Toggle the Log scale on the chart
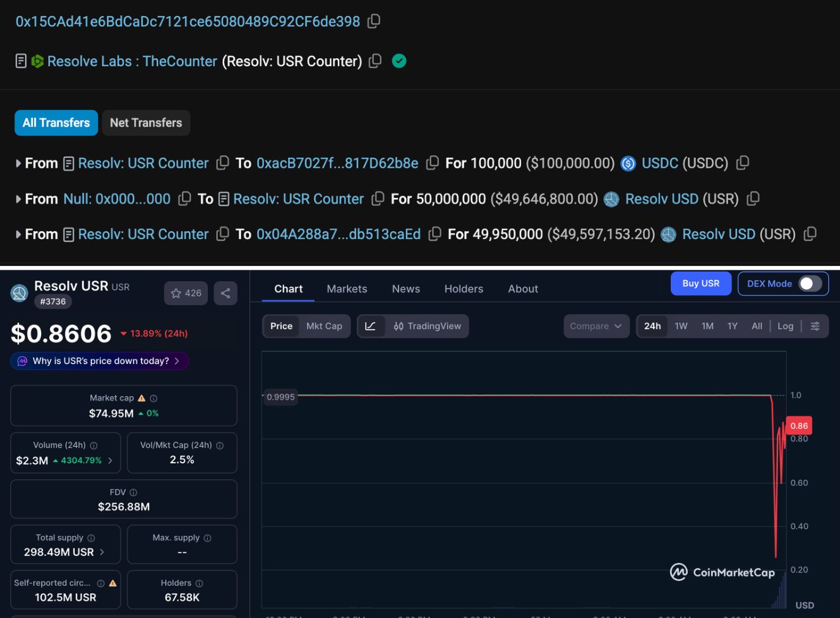The width and height of the screenshot is (840, 618). tap(786, 325)
